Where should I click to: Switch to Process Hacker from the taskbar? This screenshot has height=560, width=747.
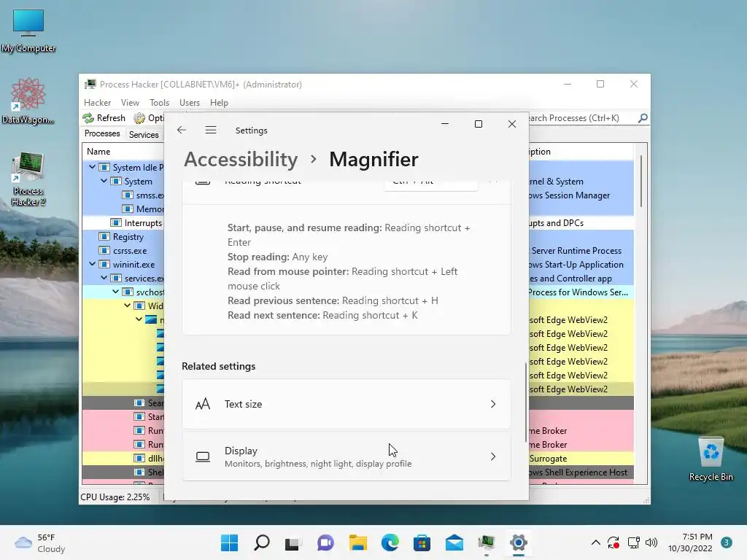point(487,542)
